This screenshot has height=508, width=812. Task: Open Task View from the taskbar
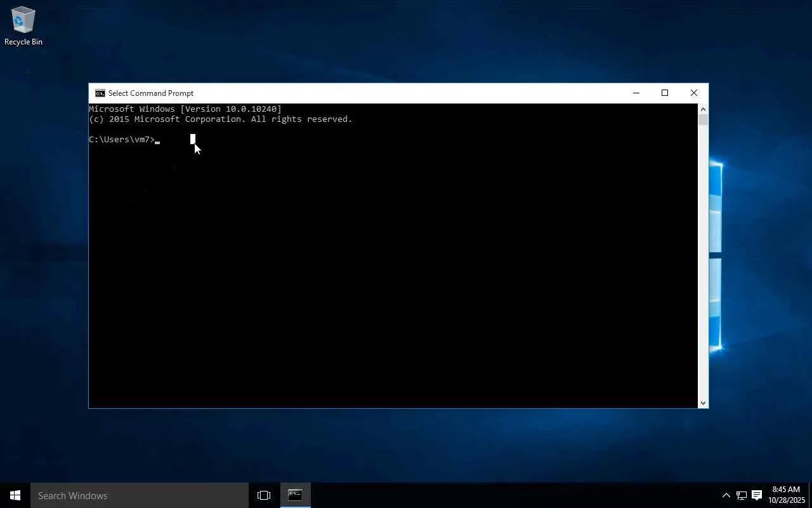point(264,495)
